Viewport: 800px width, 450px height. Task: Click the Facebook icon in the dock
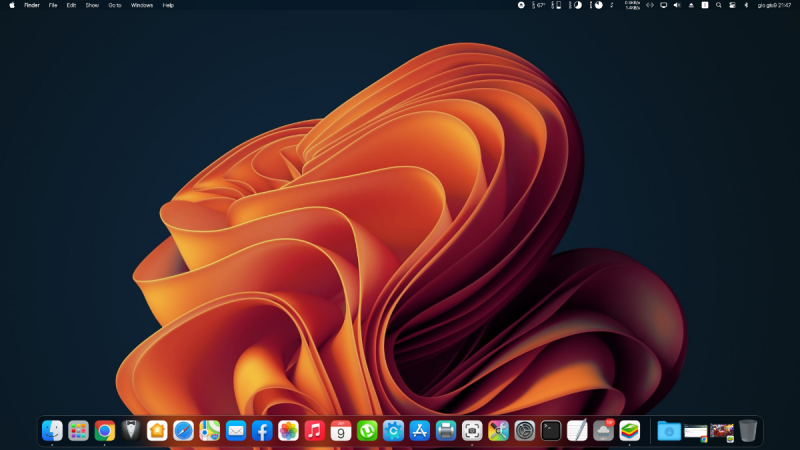click(x=262, y=431)
